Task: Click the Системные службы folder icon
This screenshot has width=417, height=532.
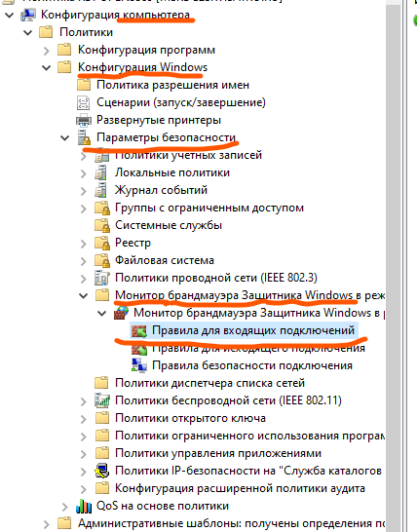Action: tap(102, 226)
